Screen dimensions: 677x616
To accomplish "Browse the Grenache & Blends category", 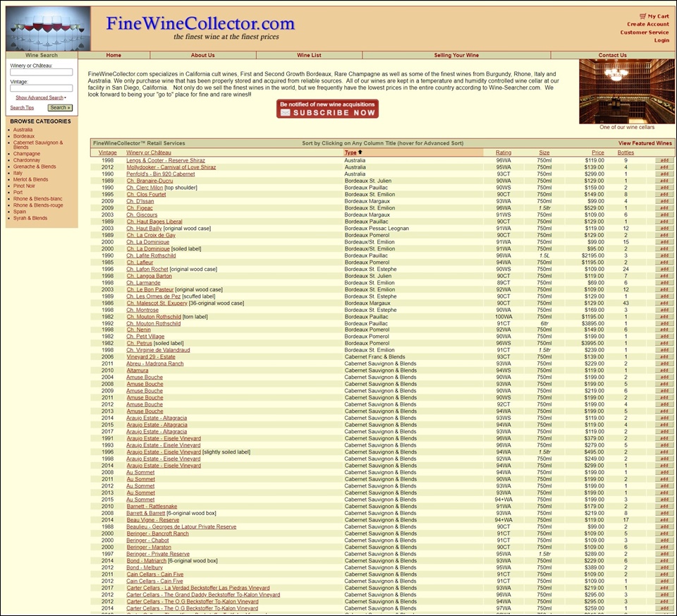I will tap(35, 167).
